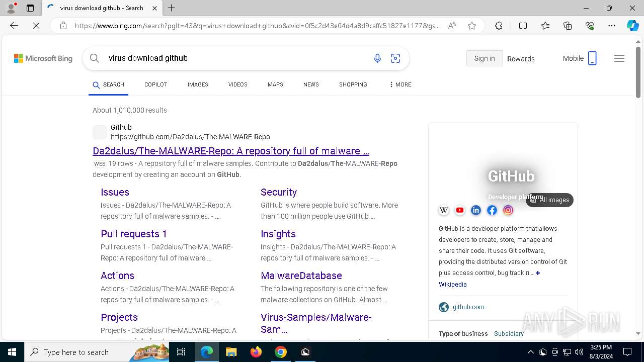Switch to the VIDEOS tab
This screenshot has height=362, width=644.
click(x=238, y=84)
